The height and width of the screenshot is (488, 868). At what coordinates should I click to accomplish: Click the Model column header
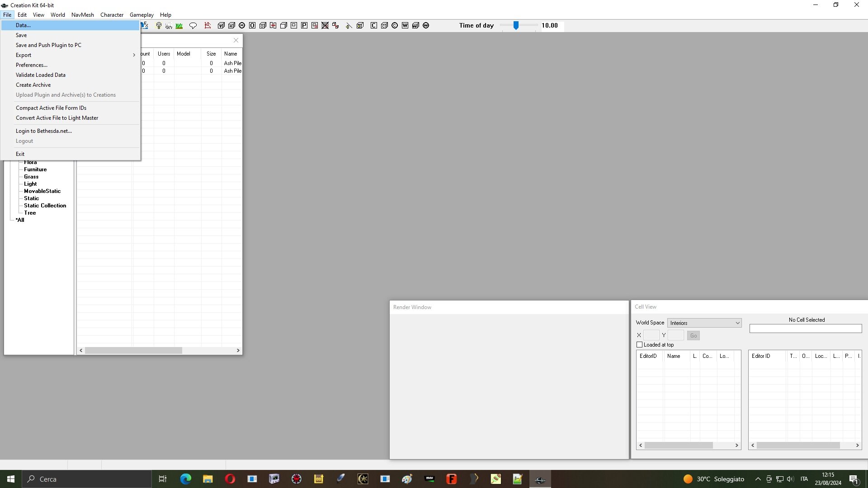[x=187, y=54]
